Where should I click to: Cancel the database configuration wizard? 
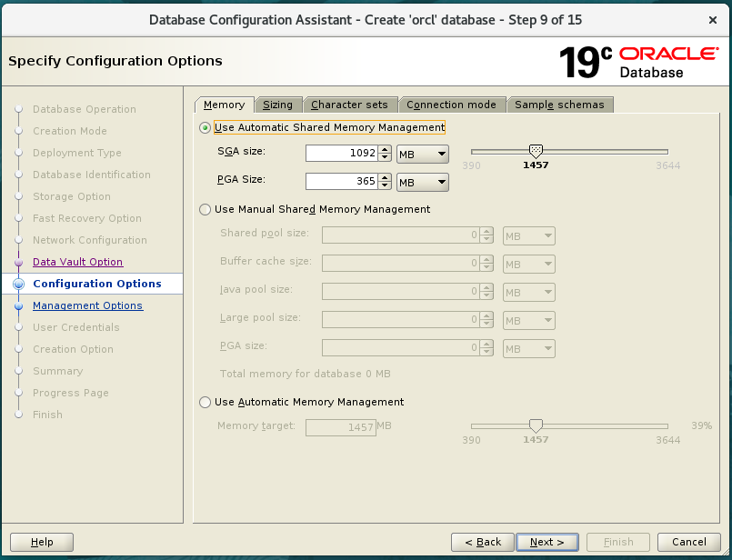(689, 542)
